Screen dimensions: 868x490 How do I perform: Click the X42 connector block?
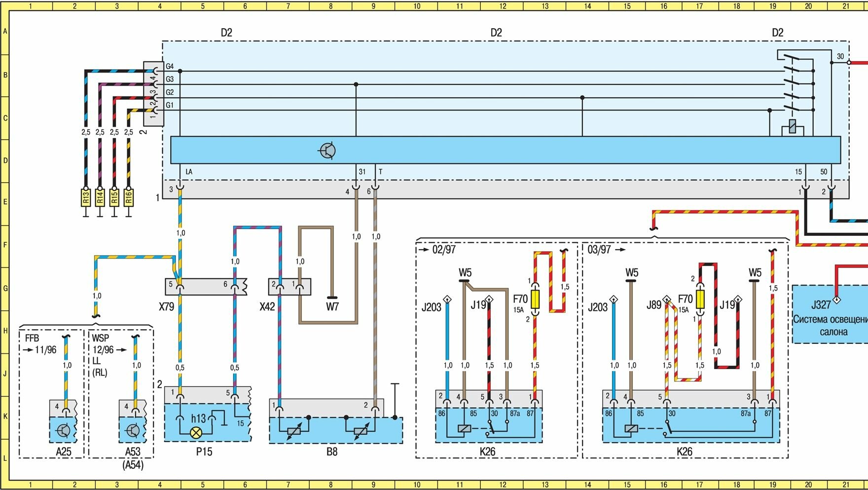tap(289, 287)
